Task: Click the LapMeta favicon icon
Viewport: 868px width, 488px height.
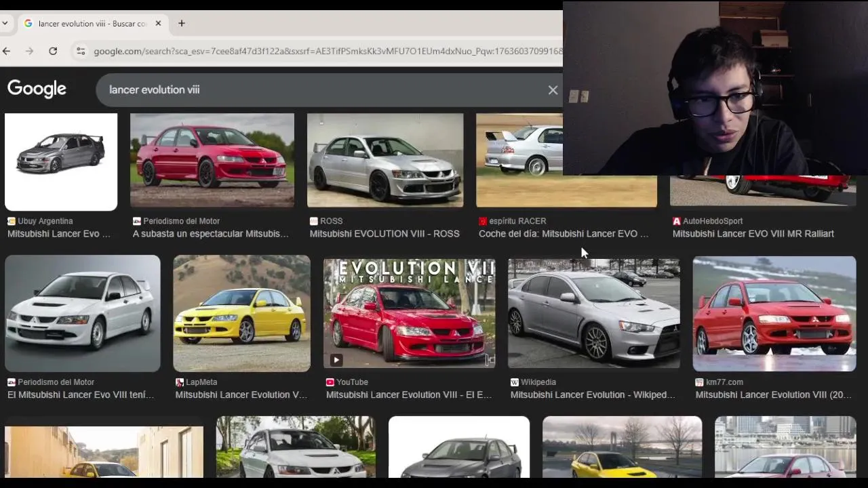Action: pyautogui.click(x=180, y=382)
